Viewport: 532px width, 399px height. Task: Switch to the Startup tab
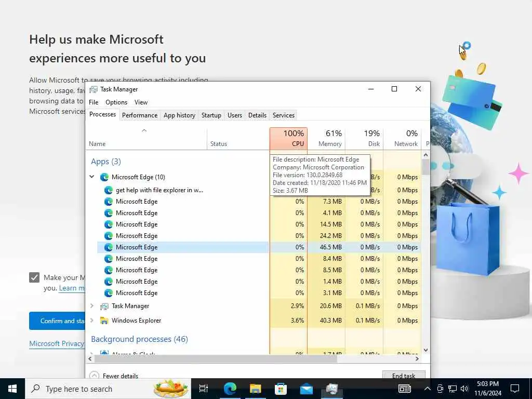coord(211,115)
